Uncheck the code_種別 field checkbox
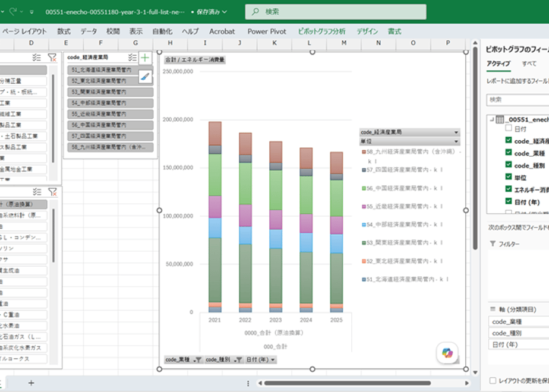This screenshot has height=392, width=549. [509, 165]
